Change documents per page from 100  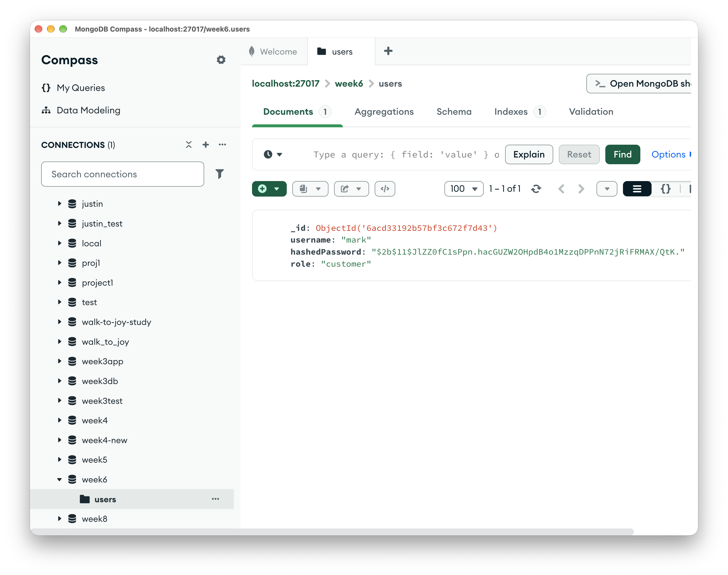point(464,189)
